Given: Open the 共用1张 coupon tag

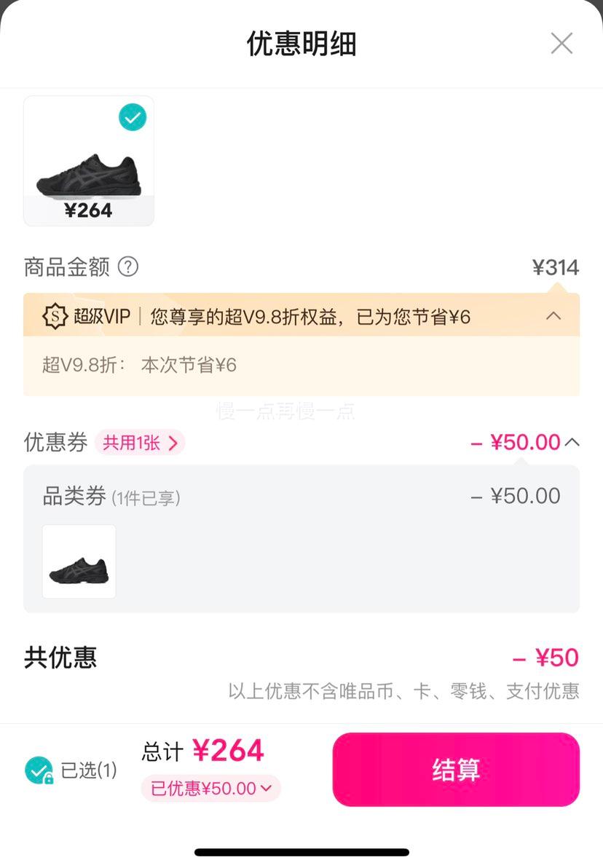Looking at the screenshot, I should (140, 443).
